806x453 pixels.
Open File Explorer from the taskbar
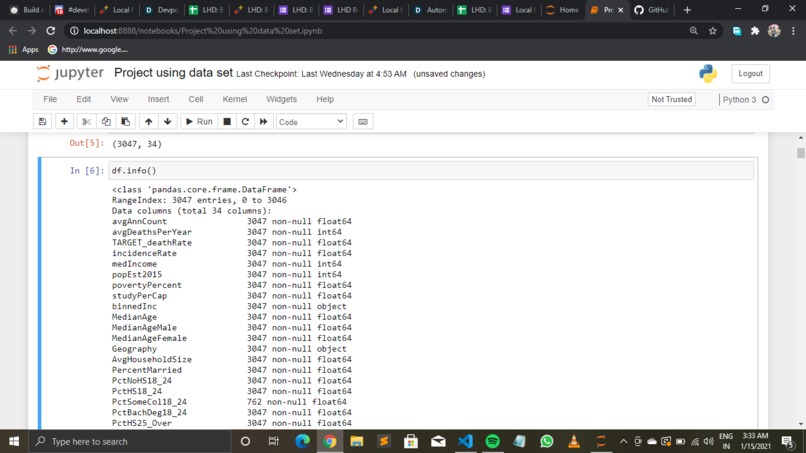point(357,441)
